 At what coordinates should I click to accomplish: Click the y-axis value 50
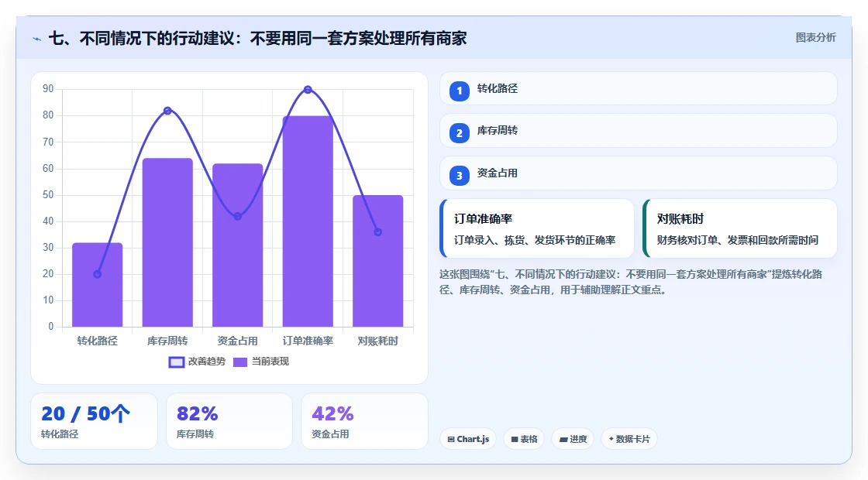[48, 194]
